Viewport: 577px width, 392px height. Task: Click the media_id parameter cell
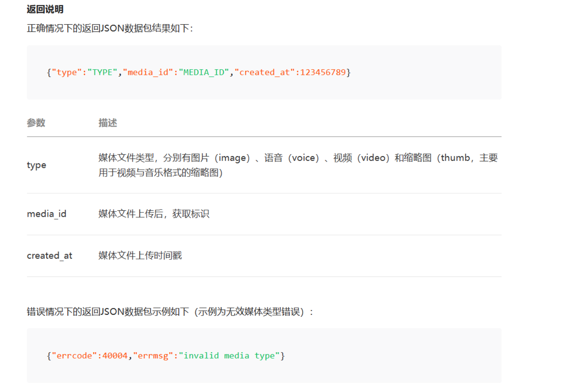point(47,214)
